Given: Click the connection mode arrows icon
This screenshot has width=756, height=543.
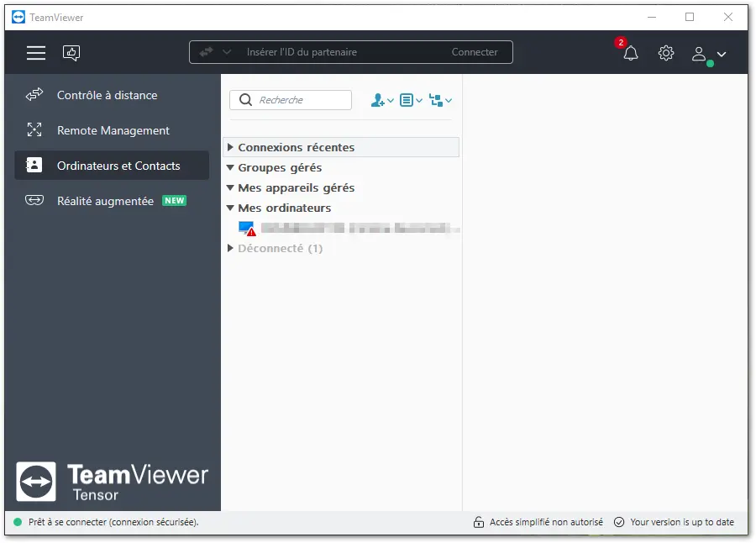Looking at the screenshot, I should 206,52.
